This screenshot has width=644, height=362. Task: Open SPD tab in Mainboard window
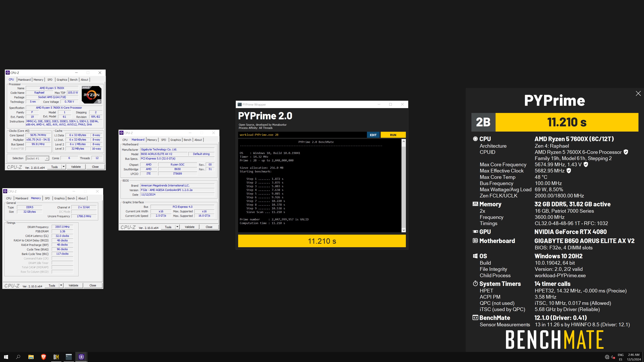(164, 140)
